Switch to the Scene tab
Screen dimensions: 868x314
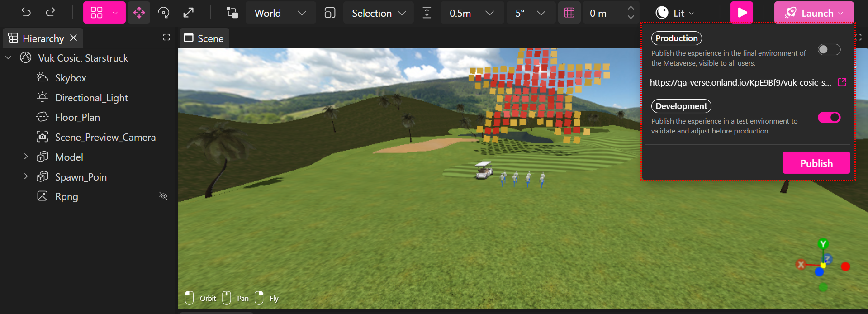pyautogui.click(x=204, y=38)
